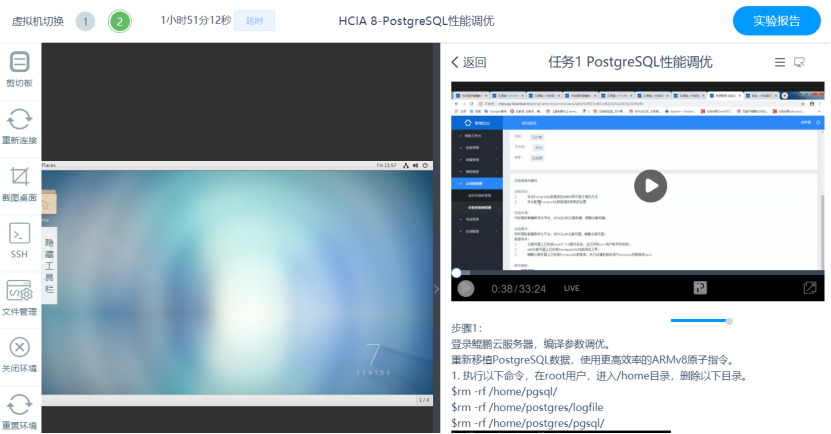Click the video progress bar handle

point(457,272)
